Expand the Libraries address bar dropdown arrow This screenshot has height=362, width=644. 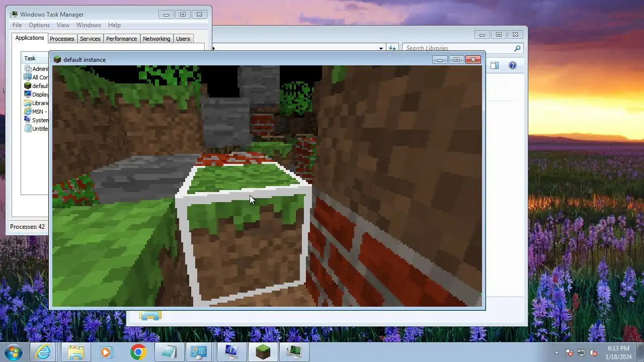[381, 48]
